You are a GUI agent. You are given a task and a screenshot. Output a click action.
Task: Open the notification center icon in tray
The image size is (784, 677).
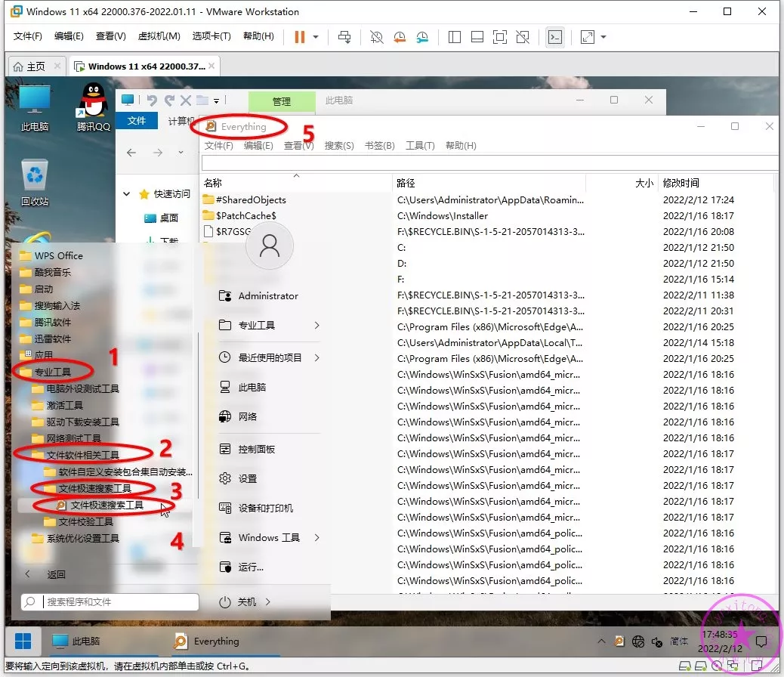[x=761, y=641]
